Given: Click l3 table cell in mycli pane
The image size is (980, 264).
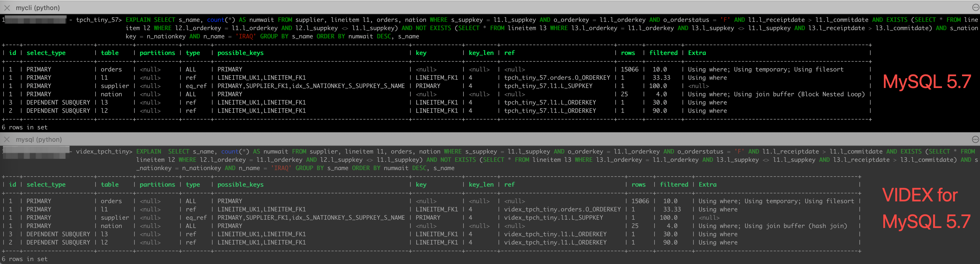Looking at the screenshot, I should (104, 102).
